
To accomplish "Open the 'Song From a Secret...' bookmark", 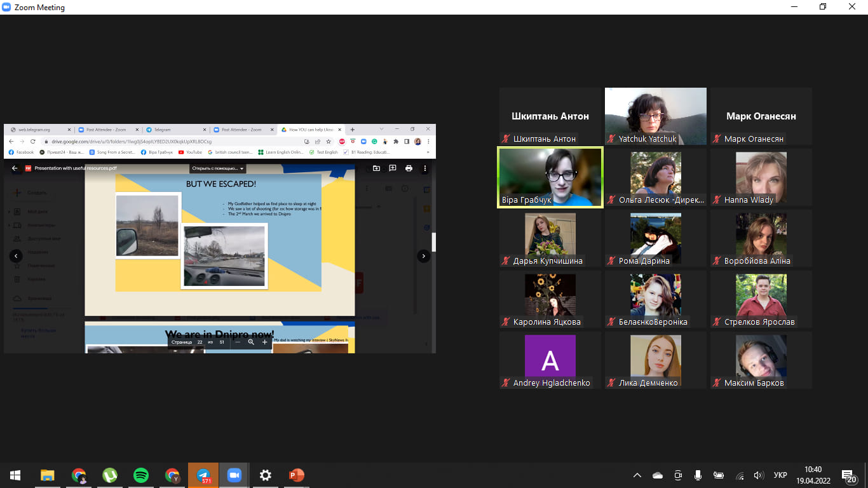I will [x=112, y=152].
